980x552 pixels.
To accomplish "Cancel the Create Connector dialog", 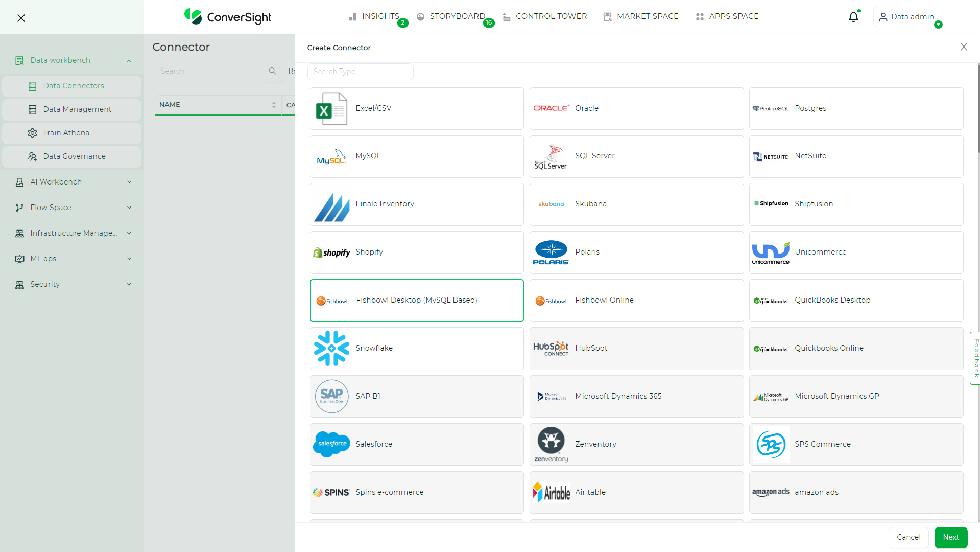I will [908, 537].
